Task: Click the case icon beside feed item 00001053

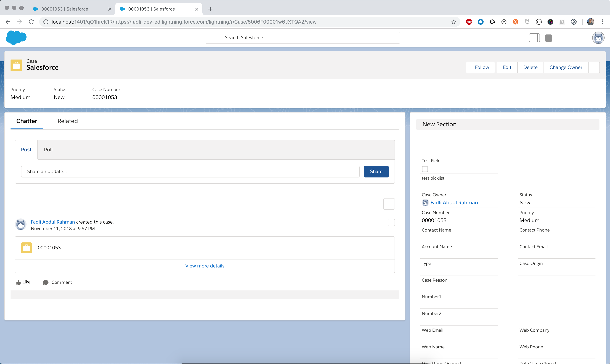Action: (x=27, y=248)
